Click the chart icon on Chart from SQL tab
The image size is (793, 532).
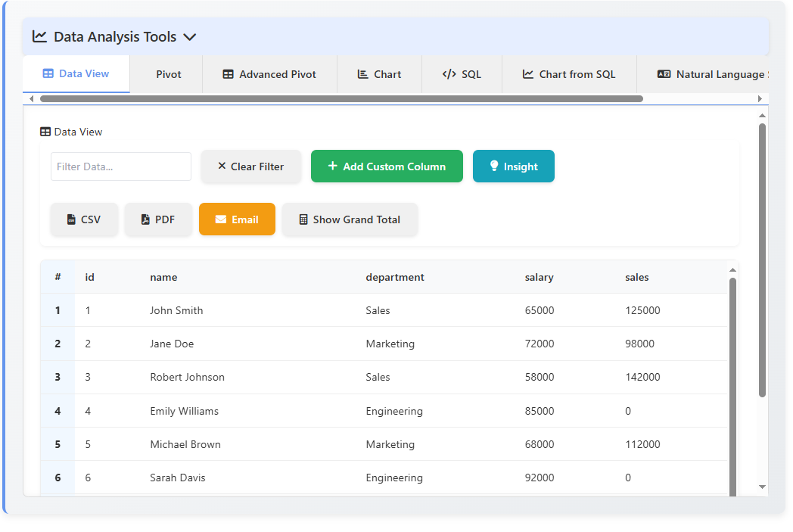(527, 74)
